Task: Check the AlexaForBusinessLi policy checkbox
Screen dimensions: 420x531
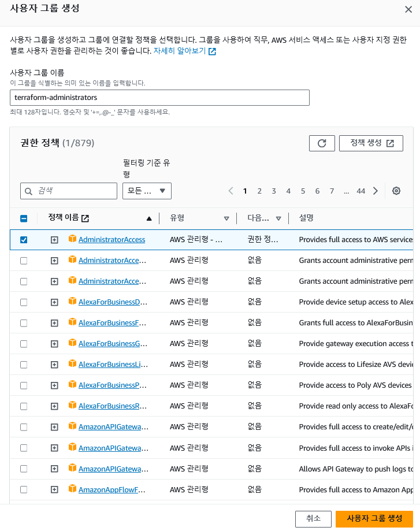Action: click(x=24, y=365)
